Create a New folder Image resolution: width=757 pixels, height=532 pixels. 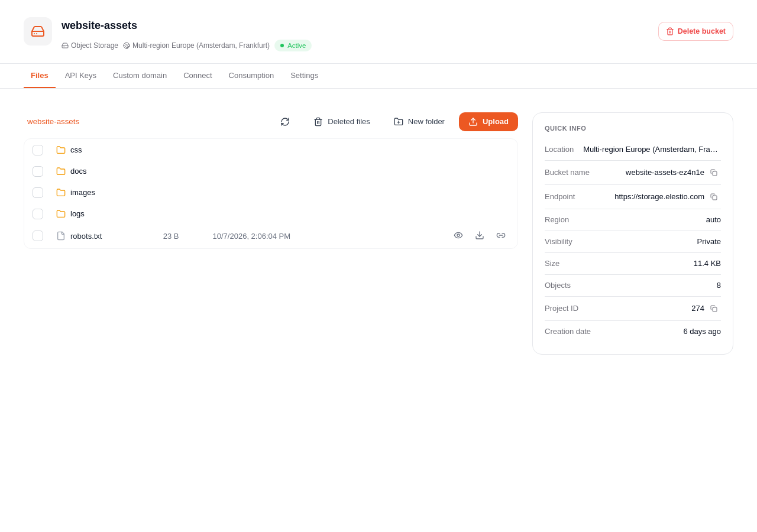(x=419, y=122)
